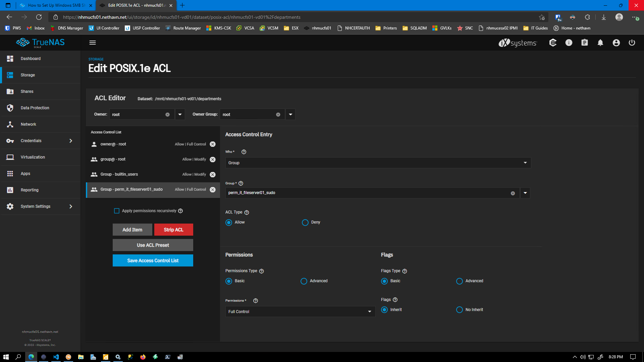Switch to How to Set Up Windows SMB tab
Screen dimensions: 644x362
point(56,5)
